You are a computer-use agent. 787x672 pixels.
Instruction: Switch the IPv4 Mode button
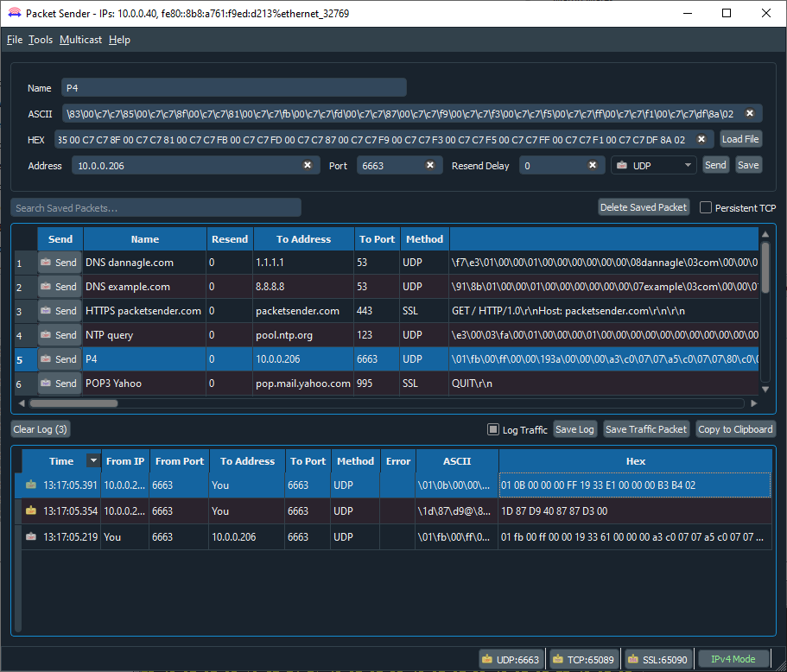[x=733, y=659]
